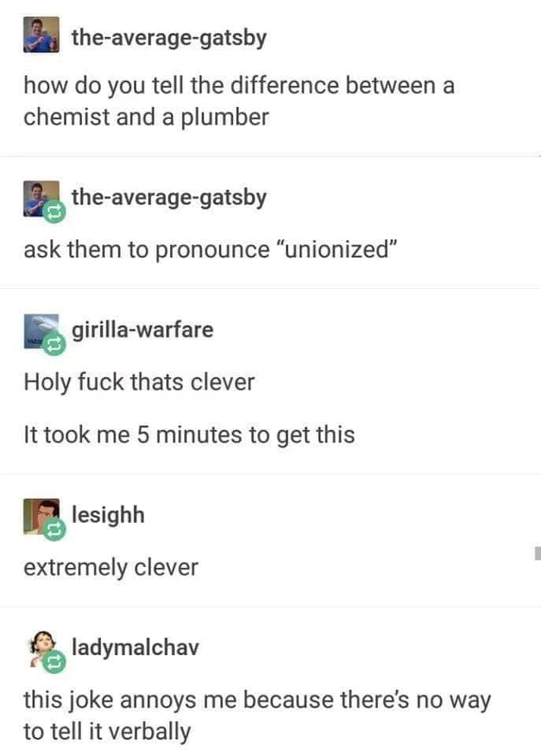Click the 'this joke annoys me' comment
This screenshot has width=541, height=756.
pyautogui.click(x=257, y=716)
